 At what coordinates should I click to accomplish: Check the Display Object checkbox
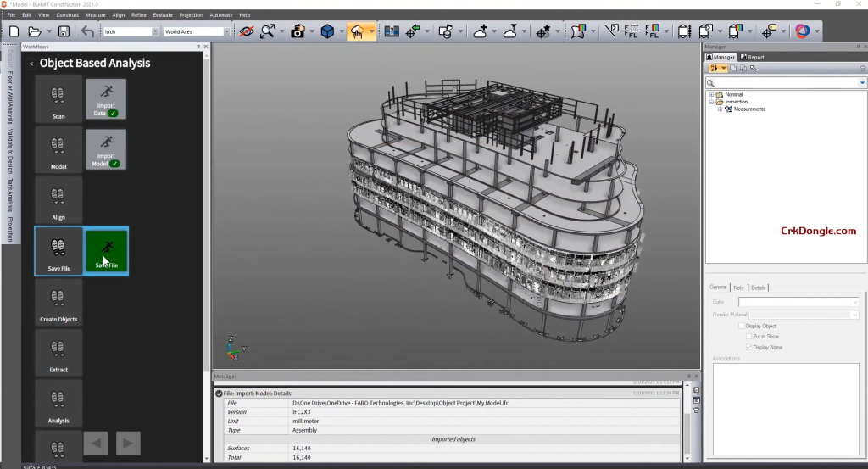743,326
